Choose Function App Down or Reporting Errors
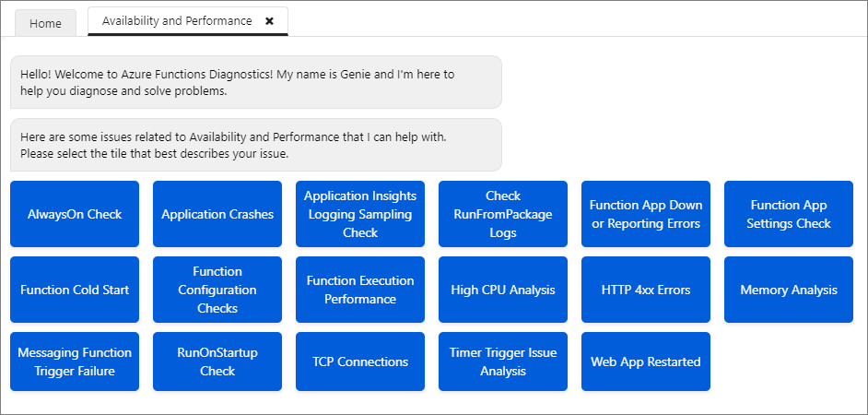This screenshot has width=868, height=415. click(x=646, y=214)
